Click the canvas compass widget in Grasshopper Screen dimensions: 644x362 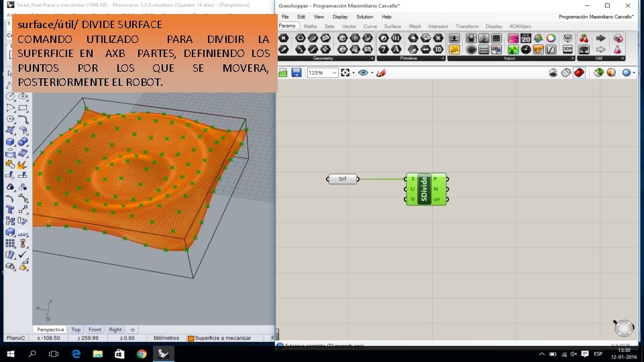point(624,328)
